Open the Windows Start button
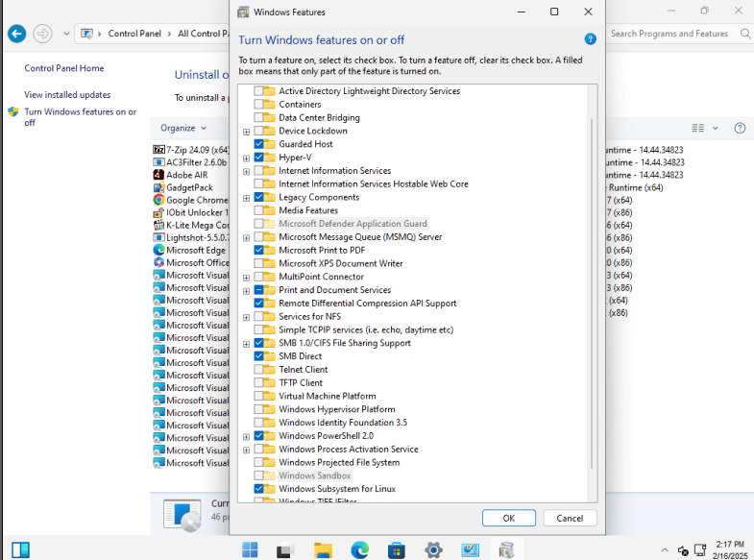 [x=250, y=549]
